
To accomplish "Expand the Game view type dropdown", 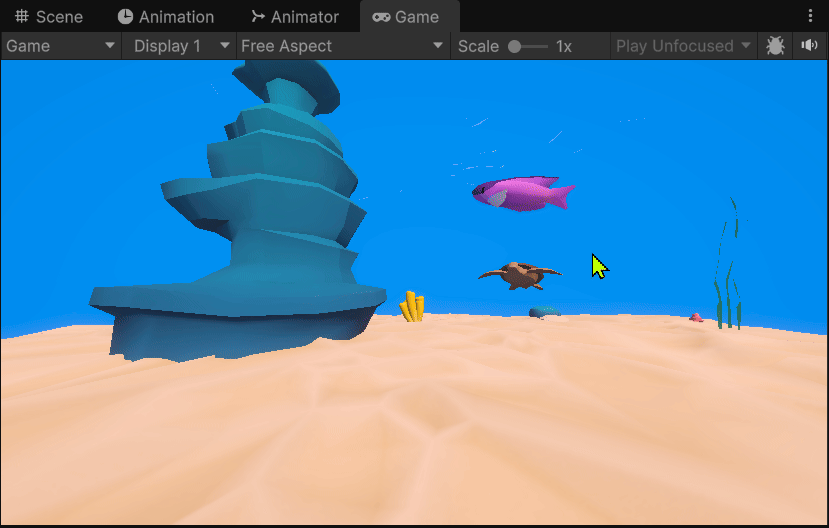I will pyautogui.click(x=61, y=46).
